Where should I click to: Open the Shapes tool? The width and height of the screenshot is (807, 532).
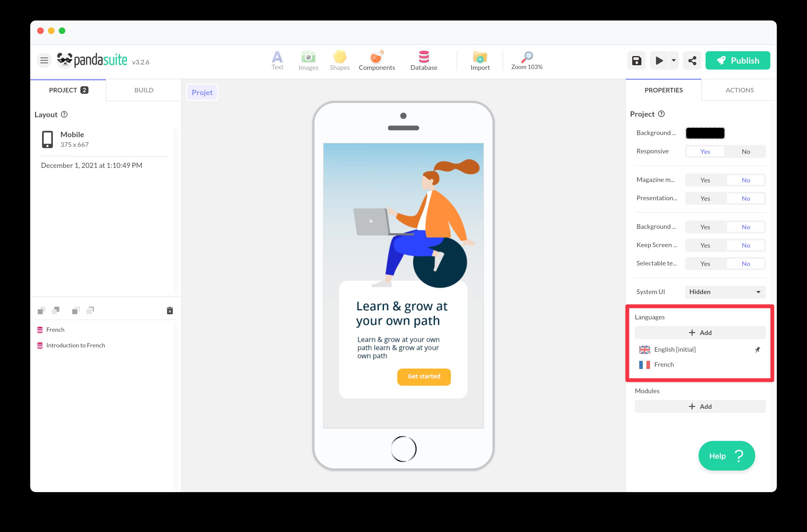340,61
